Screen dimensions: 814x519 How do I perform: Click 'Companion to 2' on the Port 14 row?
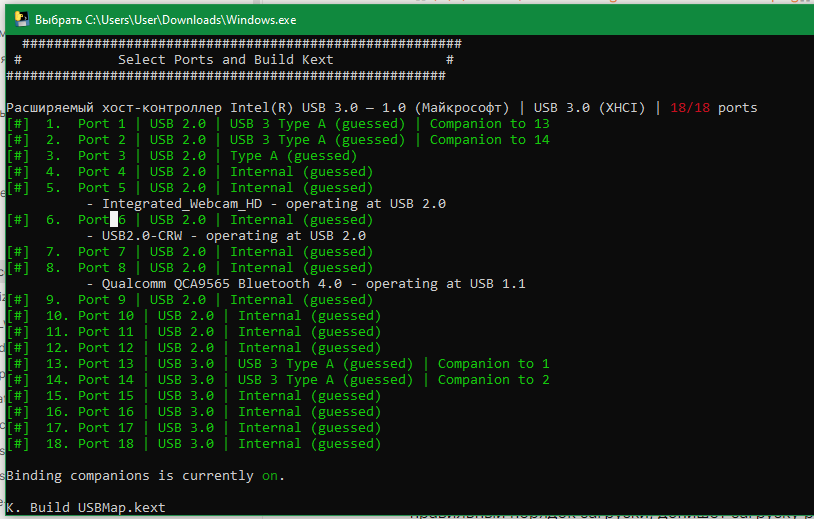tap(493, 380)
